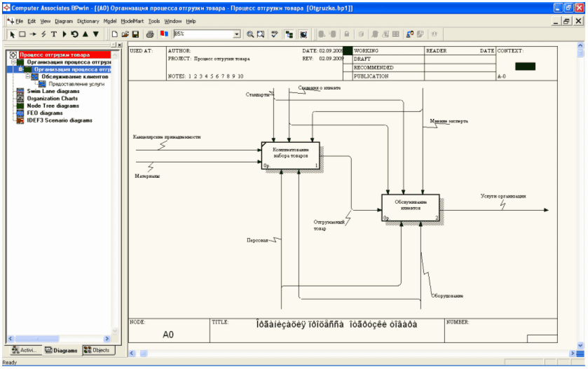
Task: Click the 'Отгружаемый товар' arrow label
Action: click(x=329, y=225)
